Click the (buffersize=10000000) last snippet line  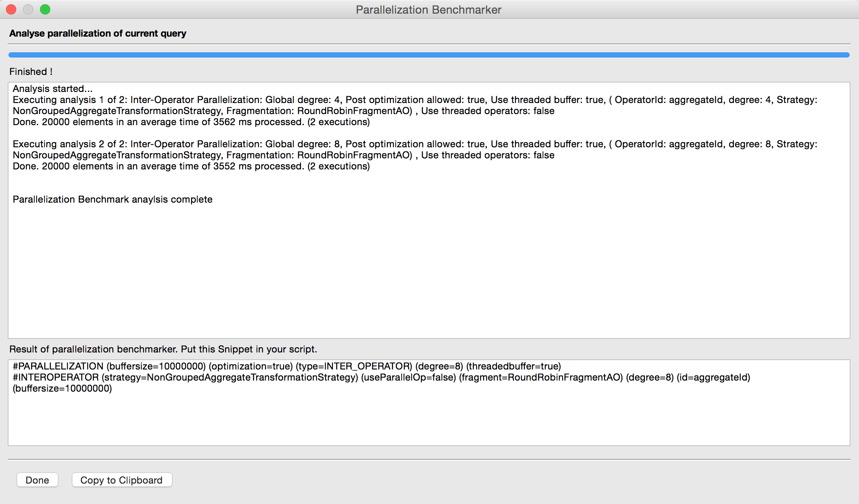(62, 388)
